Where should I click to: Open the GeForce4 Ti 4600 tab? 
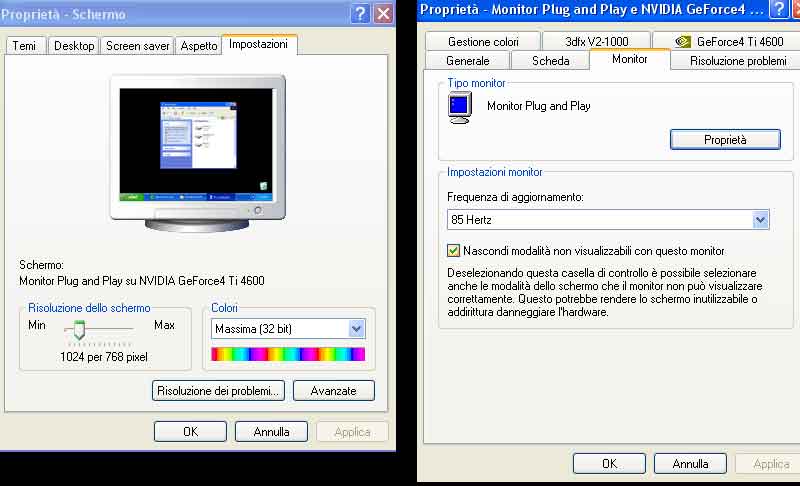pos(729,42)
